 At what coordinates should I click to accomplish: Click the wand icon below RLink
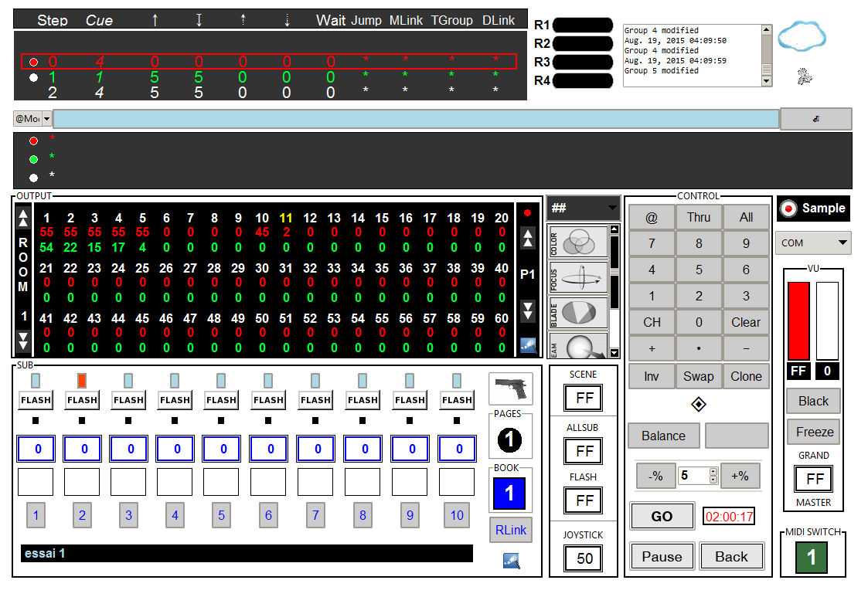[509, 561]
